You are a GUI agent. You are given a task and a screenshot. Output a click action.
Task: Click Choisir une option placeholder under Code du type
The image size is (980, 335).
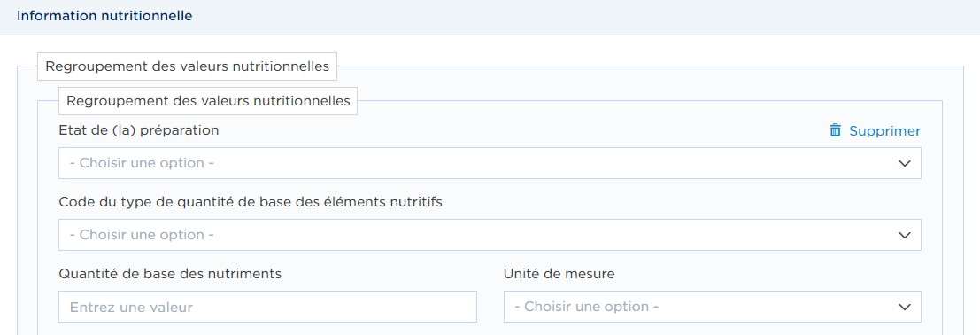(142, 235)
